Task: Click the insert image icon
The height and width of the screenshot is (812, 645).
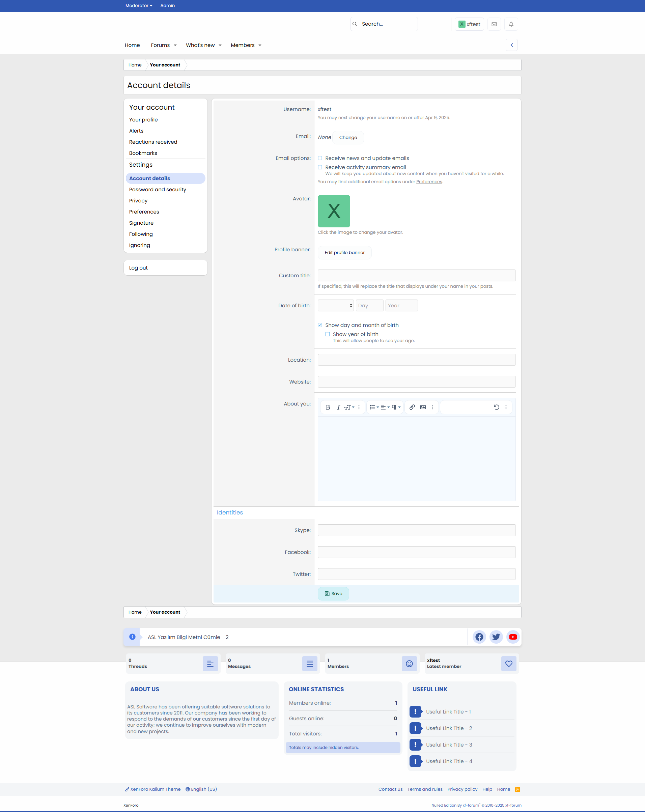Action: (423, 407)
